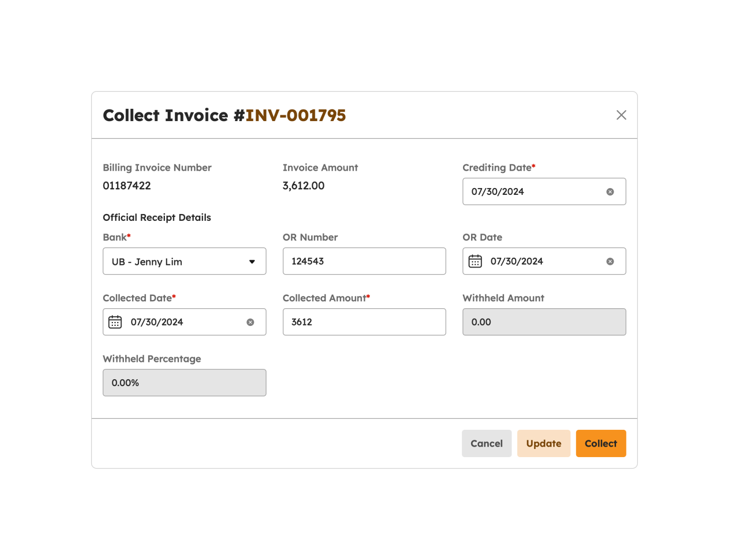The height and width of the screenshot is (560, 729).
Task: Open the Collected Date calendar picker
Action: pos(115,322)
